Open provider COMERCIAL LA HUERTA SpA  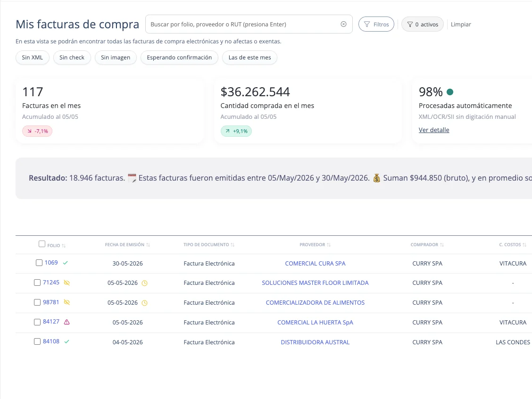pos(315,322)
